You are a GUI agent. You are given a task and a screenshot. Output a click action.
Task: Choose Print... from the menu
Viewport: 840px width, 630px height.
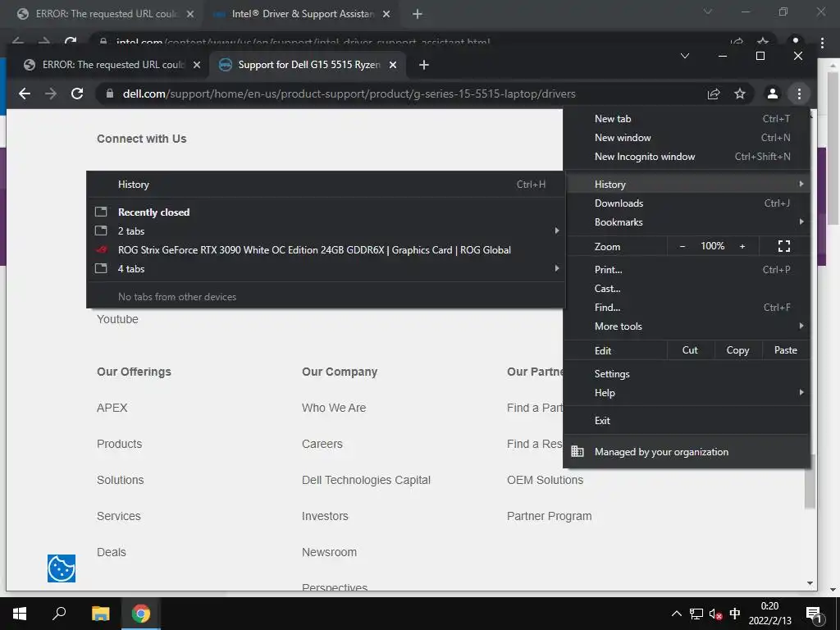[687, 269]
